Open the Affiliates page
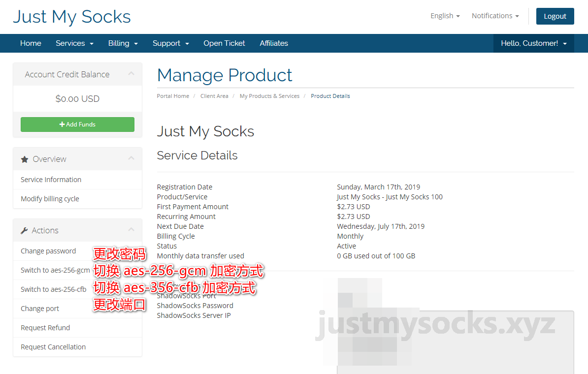The width and height of the screenshot is (588, 374). 274,43
